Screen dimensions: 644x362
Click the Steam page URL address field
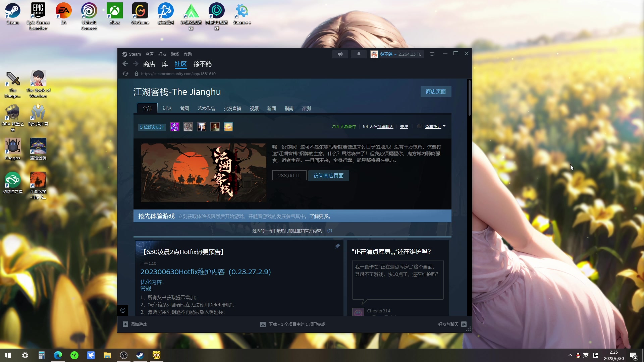coord(178,74)
